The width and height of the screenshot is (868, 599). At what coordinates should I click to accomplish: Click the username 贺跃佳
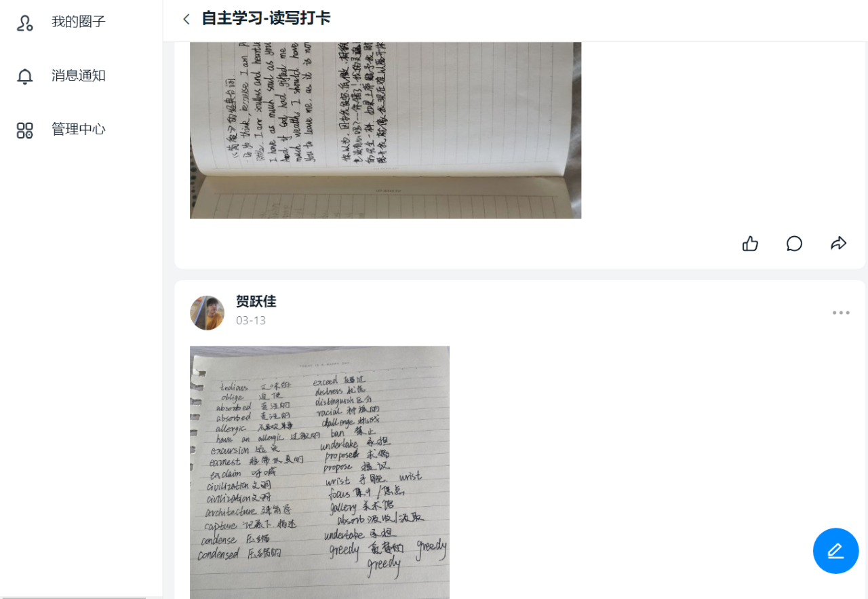[256, 302]
